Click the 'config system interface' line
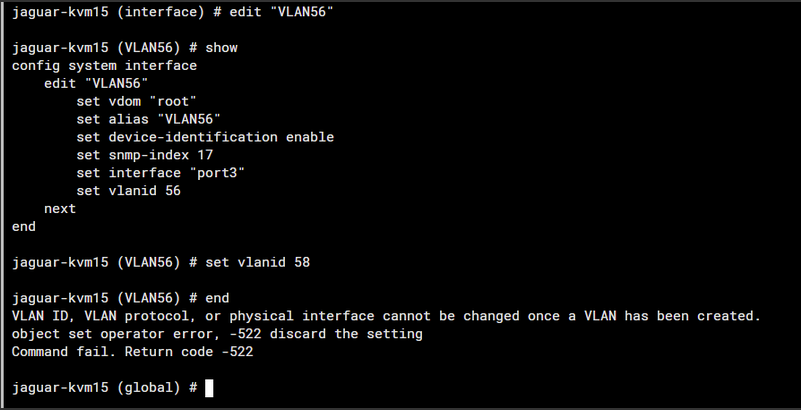This screenshot has height=410, width=801. click(104, 66)
